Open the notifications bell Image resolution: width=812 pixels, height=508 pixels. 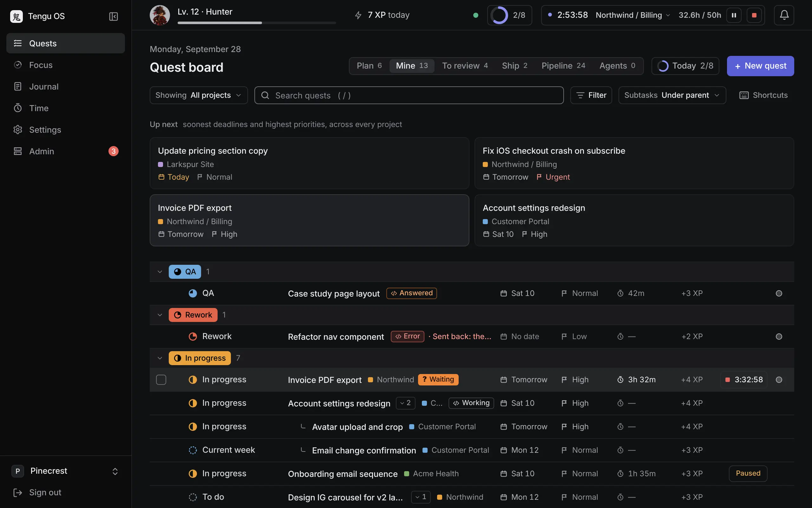pyautogui.click(x=784, y=15)
